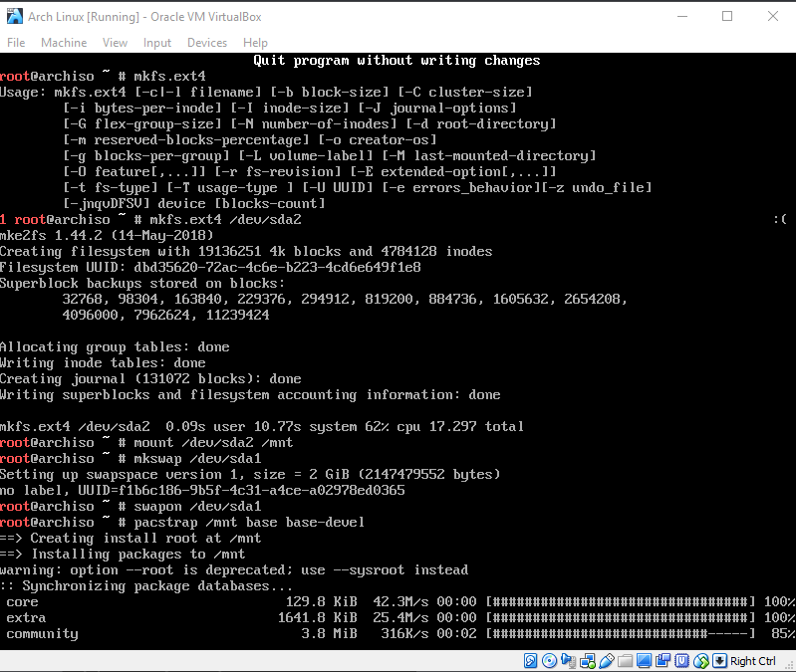Click the mouse integration status icon
The width and height of the screenshot is (796, 672).
tap(701, 661)
